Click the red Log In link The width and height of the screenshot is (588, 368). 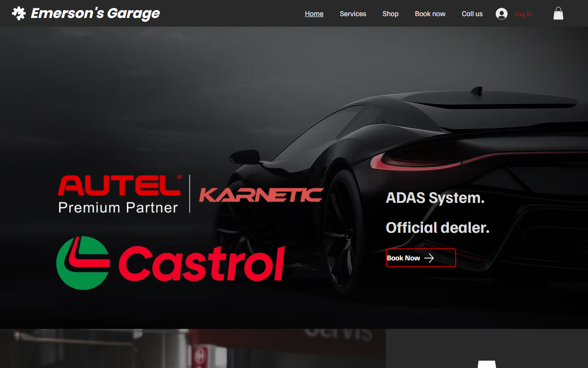(x=523, y=14)
